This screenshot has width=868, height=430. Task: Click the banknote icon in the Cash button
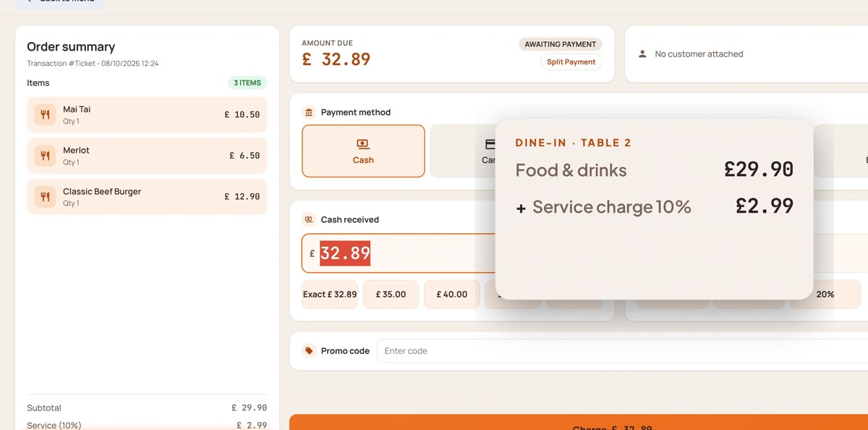[363, 144]
